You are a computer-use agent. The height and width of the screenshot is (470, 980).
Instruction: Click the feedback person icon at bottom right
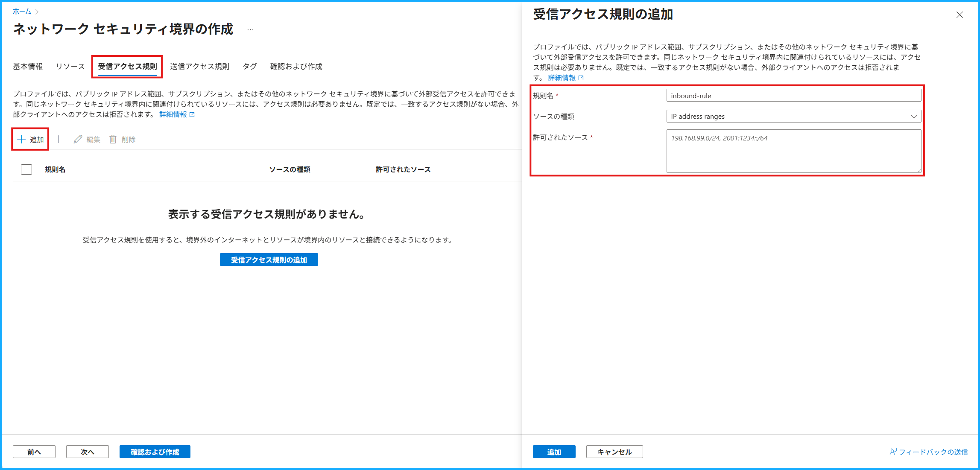[x=893, y=451]
